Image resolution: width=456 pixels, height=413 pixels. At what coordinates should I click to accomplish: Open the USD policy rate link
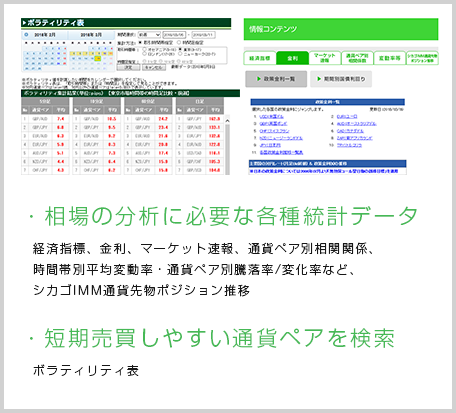pos(271,117)
